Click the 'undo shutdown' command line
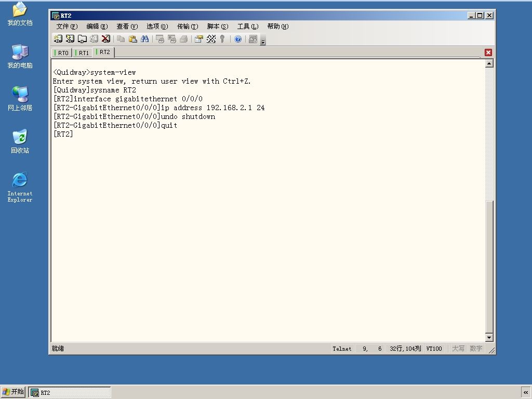This screenshot has width=532, height=399. click(134, 116)
